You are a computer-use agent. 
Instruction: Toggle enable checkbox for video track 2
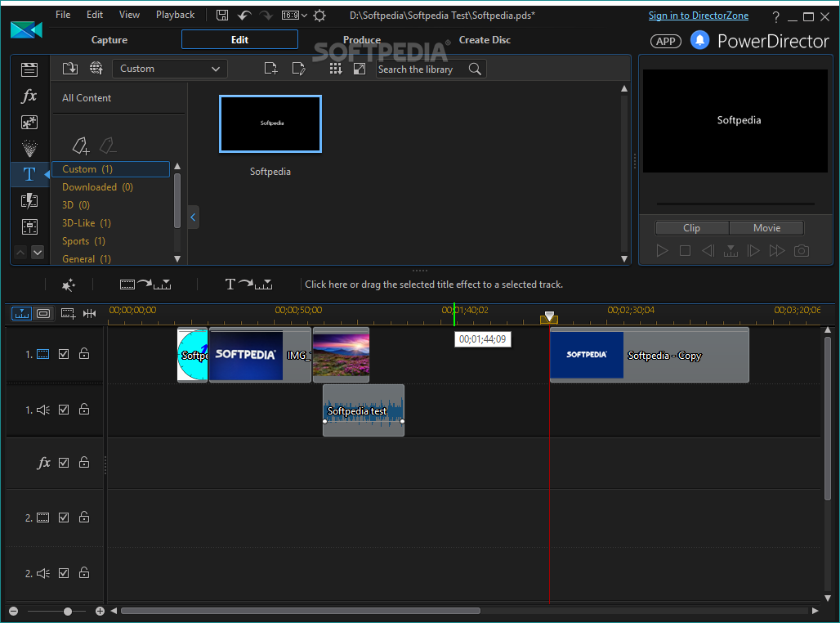[64, 518]
